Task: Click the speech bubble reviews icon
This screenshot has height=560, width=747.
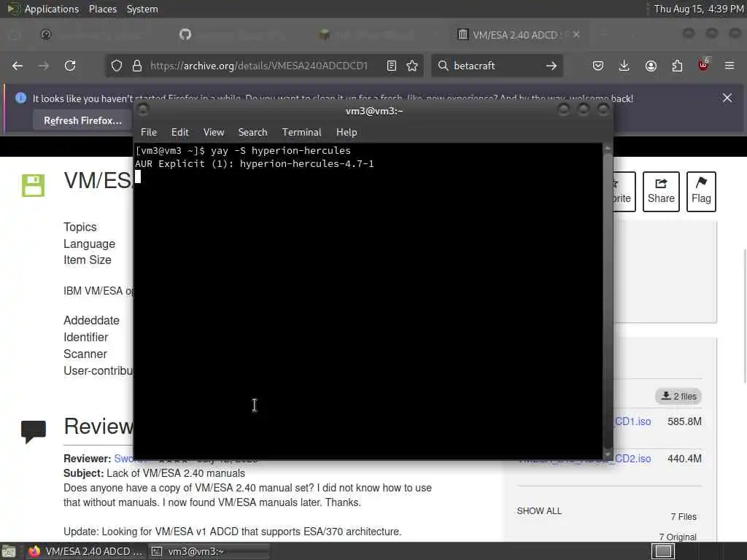Action: tap(34, 432)
